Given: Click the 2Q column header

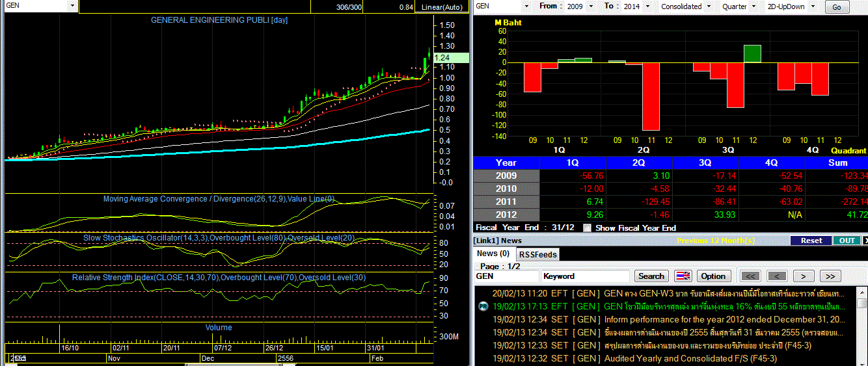Looking at the screenshot, I should tap(640, 163).
